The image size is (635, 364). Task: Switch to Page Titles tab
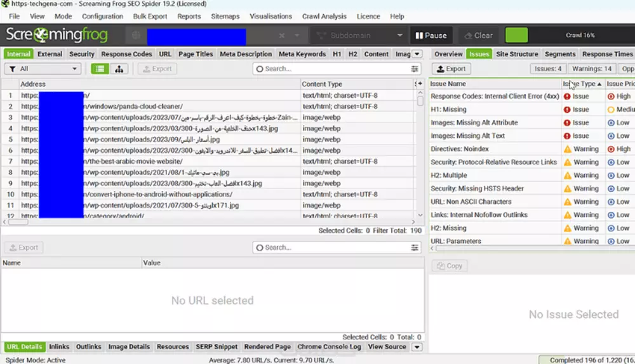[196, 54]
